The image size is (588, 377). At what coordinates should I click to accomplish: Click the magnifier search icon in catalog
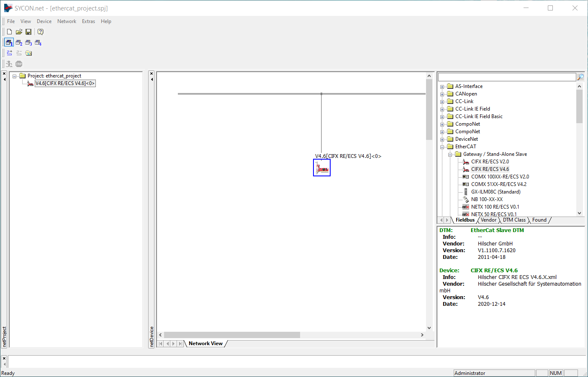point(580,77)
